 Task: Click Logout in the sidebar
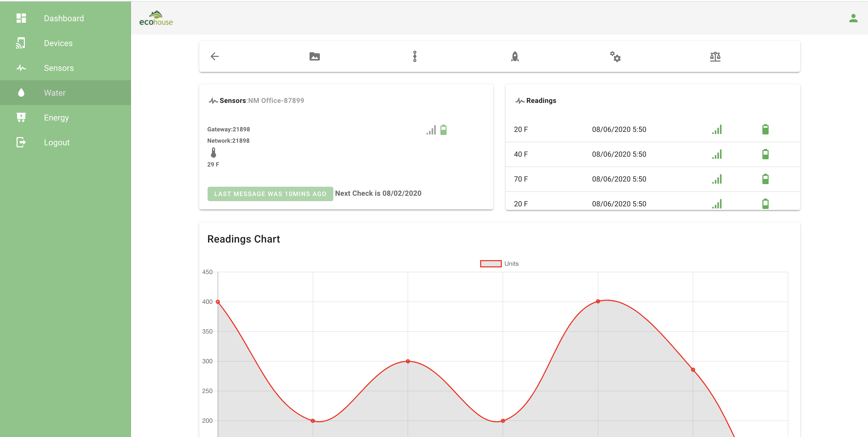coord(57,142)
